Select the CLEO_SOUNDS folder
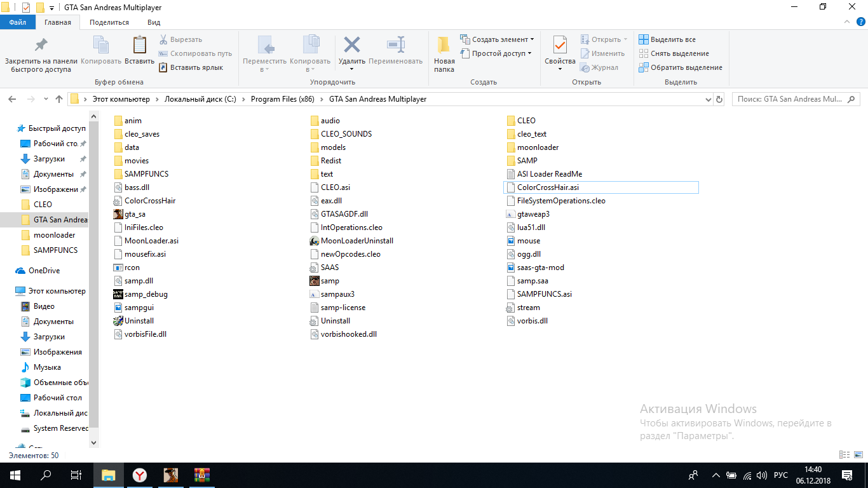 click(x=341, y=134)
